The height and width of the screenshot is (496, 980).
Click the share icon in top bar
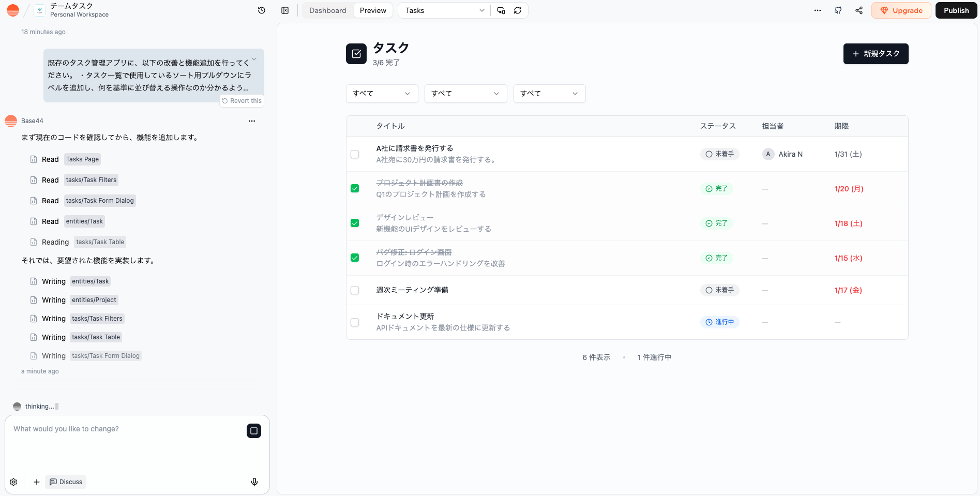click(859, 10)
